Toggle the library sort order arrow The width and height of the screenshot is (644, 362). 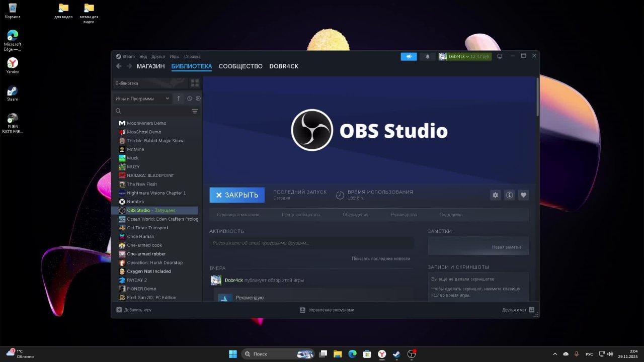179,99
